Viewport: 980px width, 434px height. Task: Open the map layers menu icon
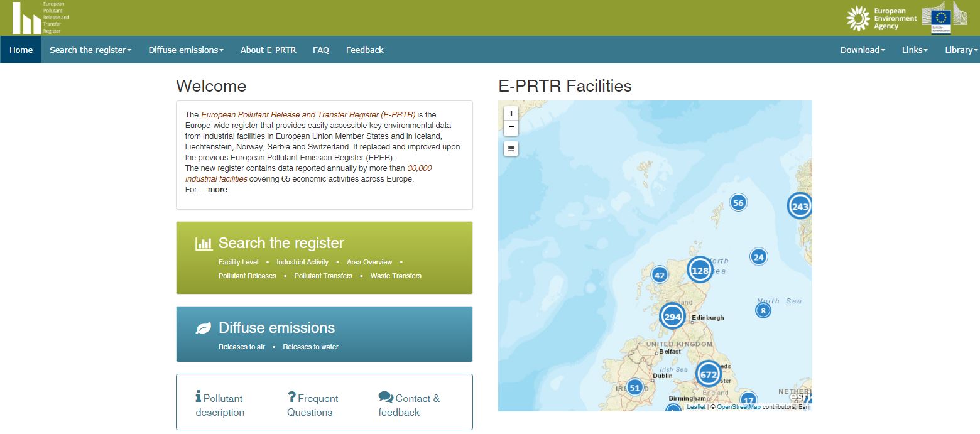click(x=511, y=149)
